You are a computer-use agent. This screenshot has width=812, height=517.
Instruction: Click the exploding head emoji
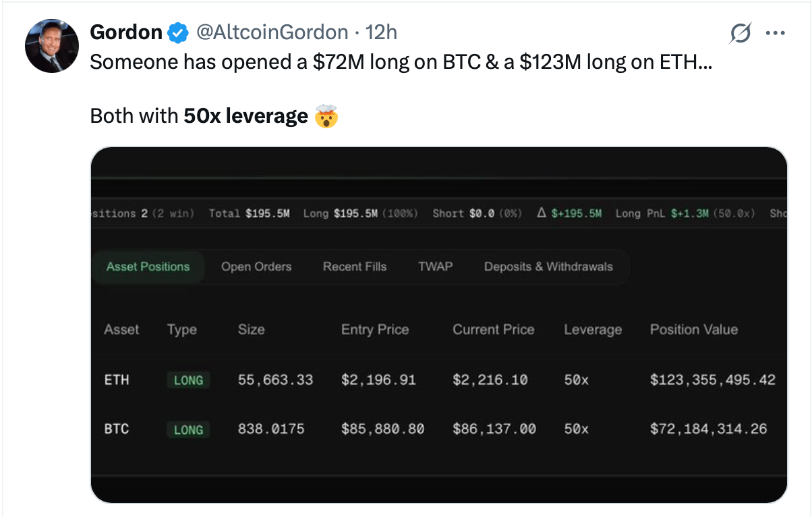click(326, 117)
